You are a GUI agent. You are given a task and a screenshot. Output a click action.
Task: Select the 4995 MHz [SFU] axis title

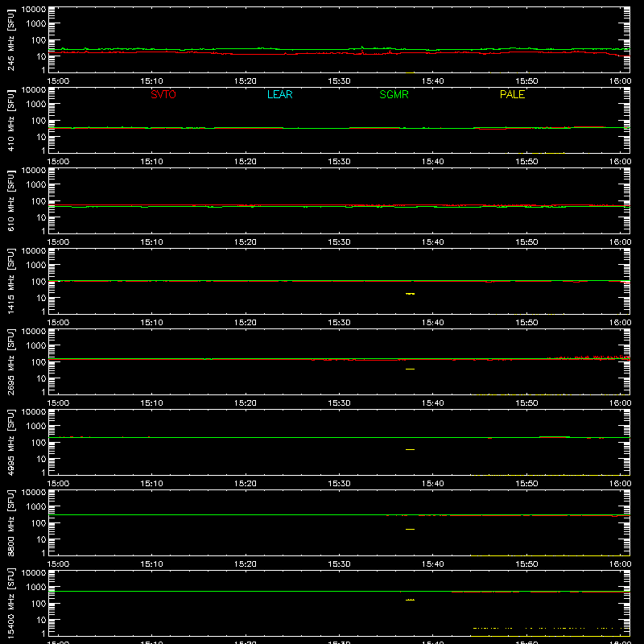click(10, 442)
